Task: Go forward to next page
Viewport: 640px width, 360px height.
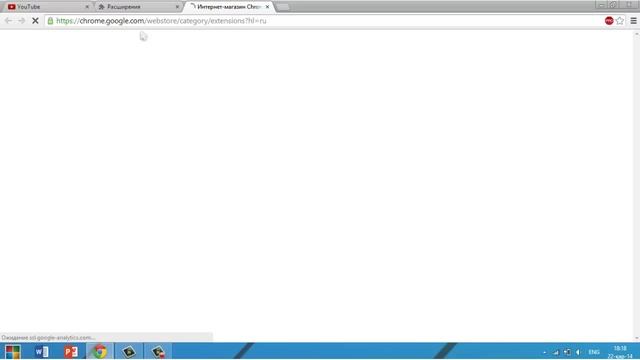Action: [22, 21]
